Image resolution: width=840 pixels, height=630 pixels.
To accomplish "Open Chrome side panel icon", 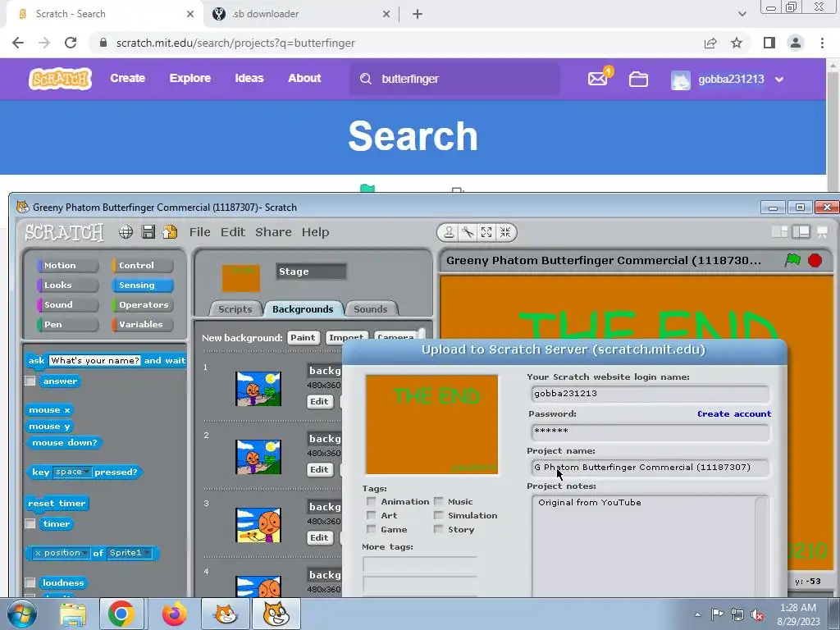I will pyautogui.click(x=769, y=43).
